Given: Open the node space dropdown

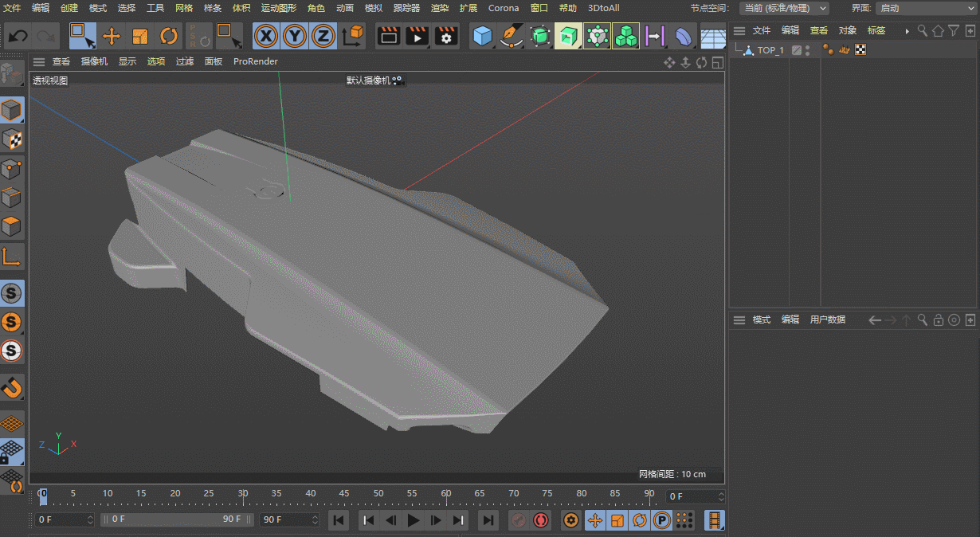Looking at the screenshot, I should pos(784,8).
